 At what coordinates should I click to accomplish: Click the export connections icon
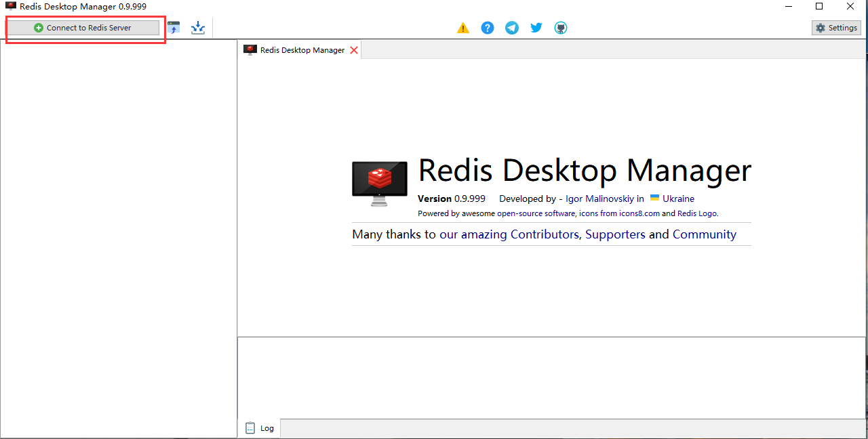pos(198,28)
